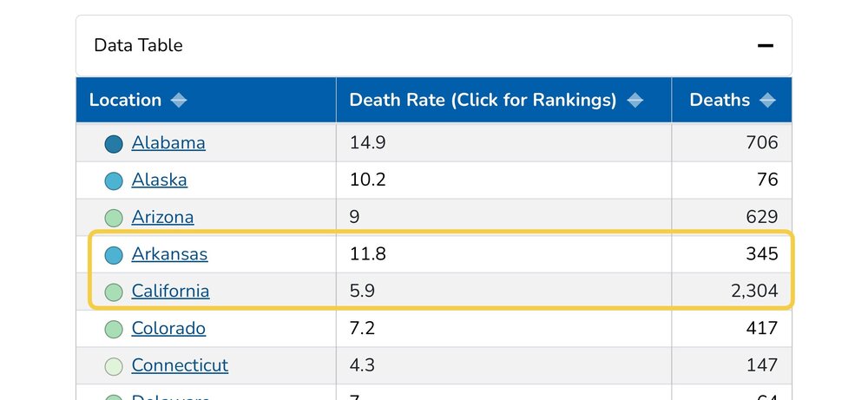
Task: Sort table by Location column sort icon
Action: click(179, 101)
